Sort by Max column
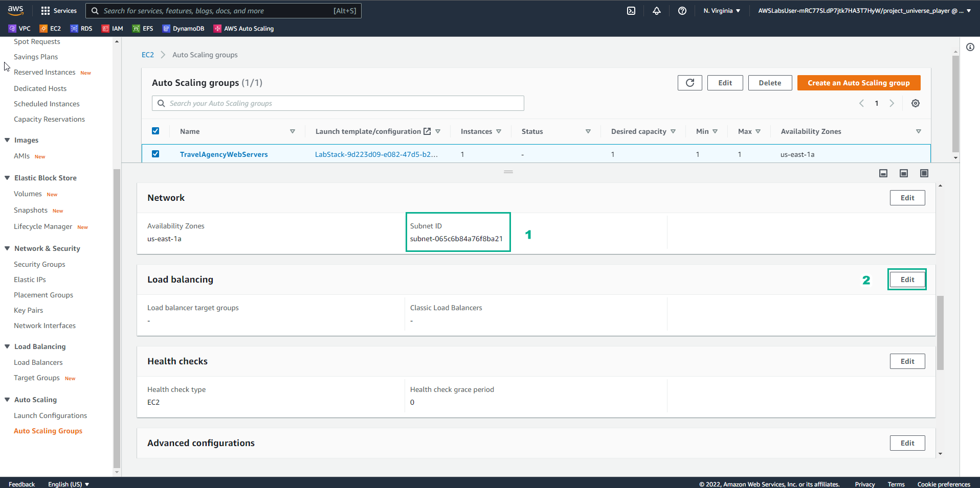Screen dimensions: 980x488 [758, 131]
